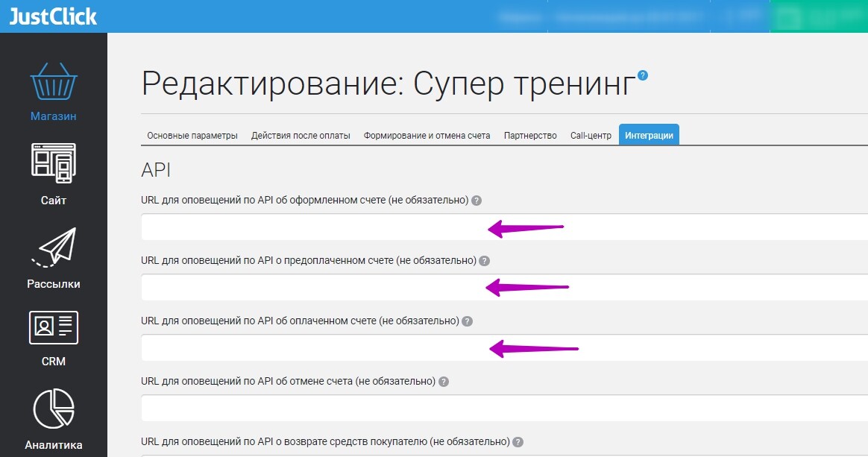868x457 pixels.
Task: Click help icon for оформленном счете URL
Action: (x=476, y=201)
